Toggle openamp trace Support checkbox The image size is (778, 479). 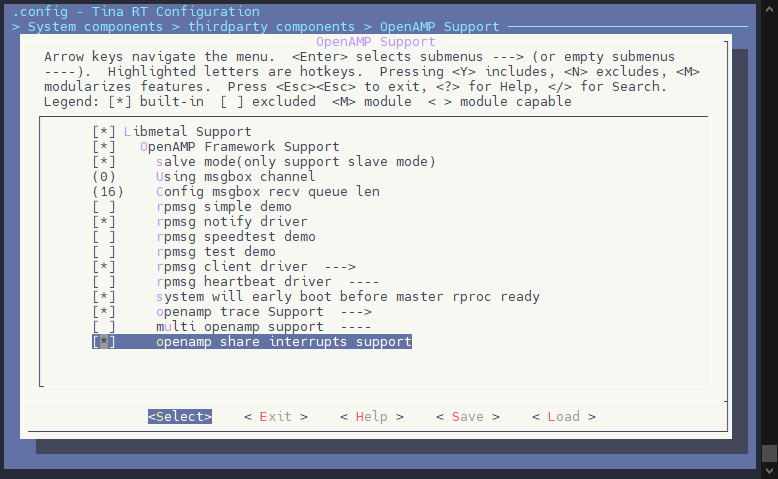pyautogui.click(x=104, y=312)
